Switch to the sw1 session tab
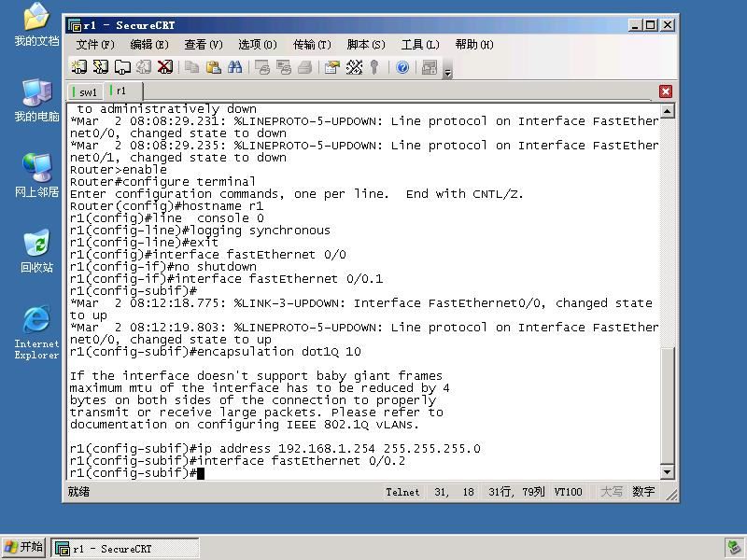 [x=86, y=91]
